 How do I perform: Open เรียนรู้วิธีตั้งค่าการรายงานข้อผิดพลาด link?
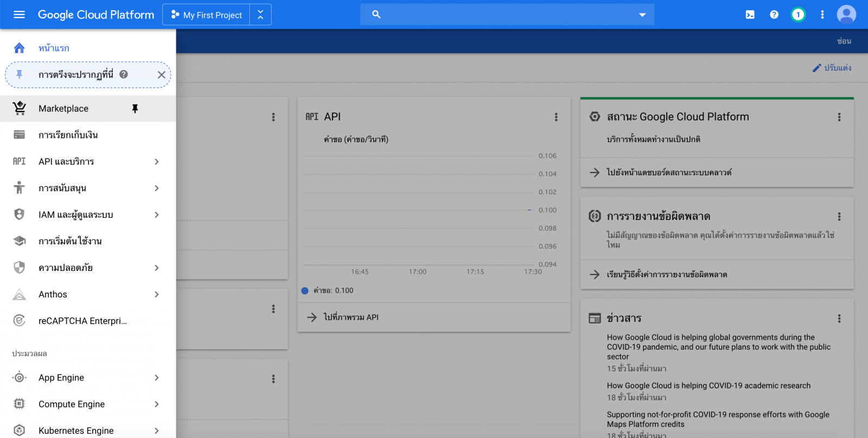[x=667, y=274]
